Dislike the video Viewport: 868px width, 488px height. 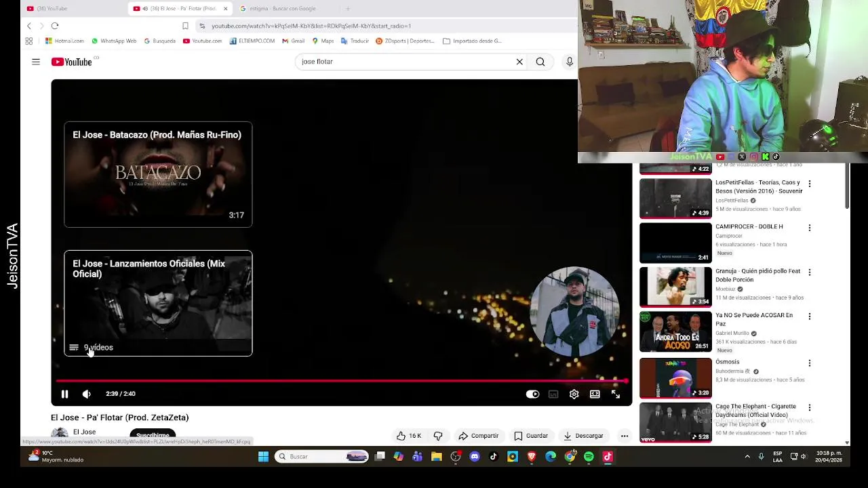coord(438,436)
